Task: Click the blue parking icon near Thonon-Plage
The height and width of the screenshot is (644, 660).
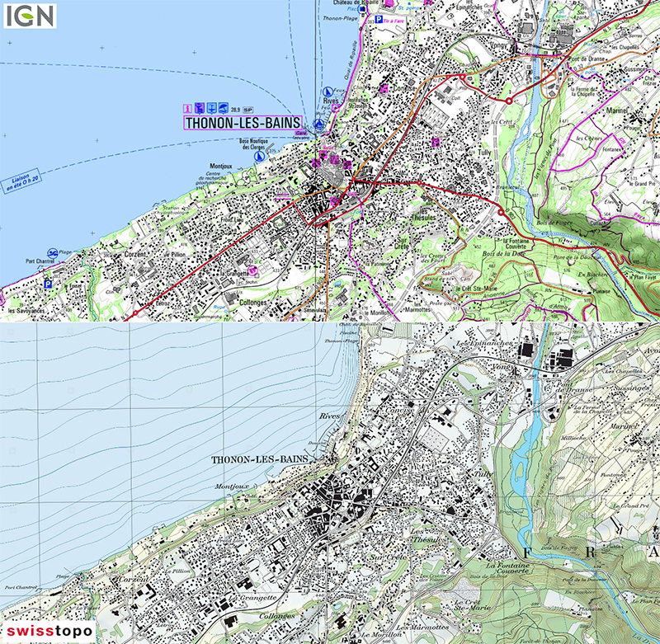Action: 379,18
